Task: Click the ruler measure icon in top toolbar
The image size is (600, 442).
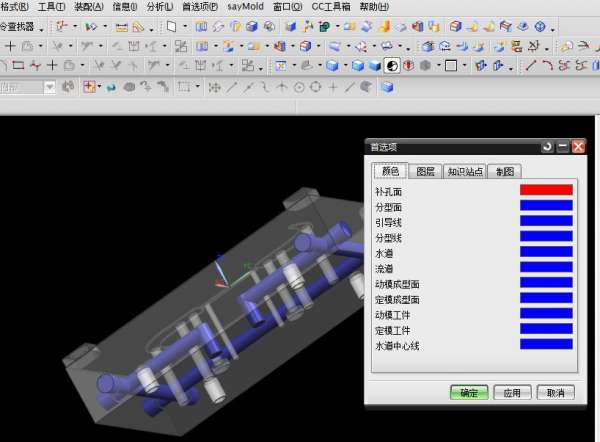Action: 138,26
